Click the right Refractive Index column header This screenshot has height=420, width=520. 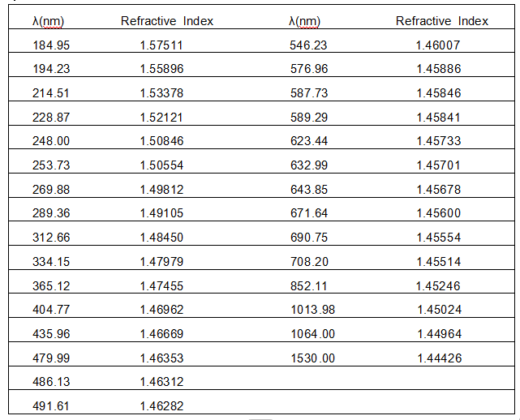click(442, 21)
